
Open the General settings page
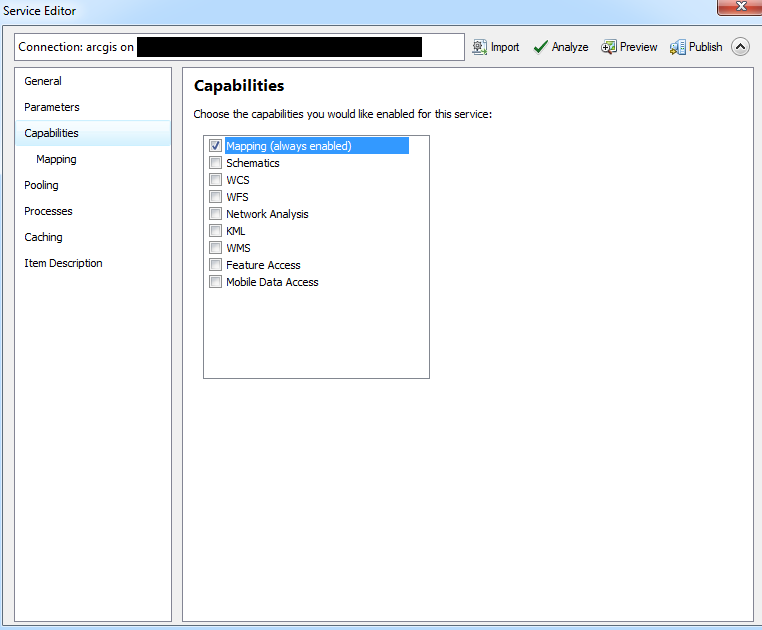click(43, 81)
